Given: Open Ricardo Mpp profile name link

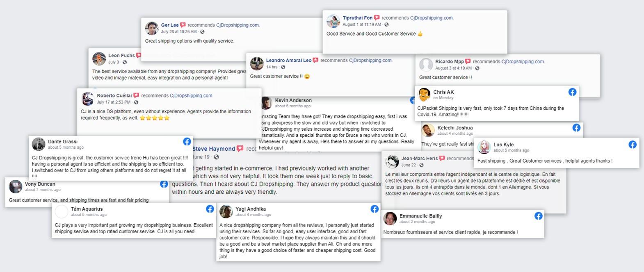Looking at the screenshot, I should point(450,61).
